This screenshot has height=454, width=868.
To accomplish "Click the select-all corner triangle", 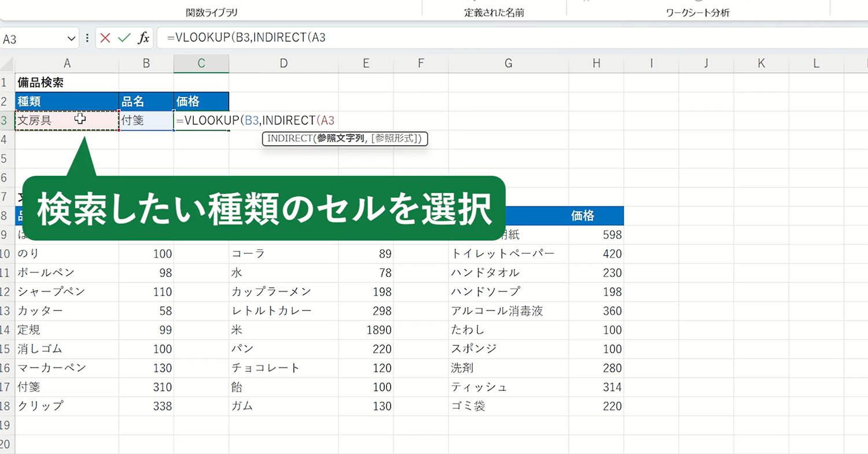I will point(7,64).
